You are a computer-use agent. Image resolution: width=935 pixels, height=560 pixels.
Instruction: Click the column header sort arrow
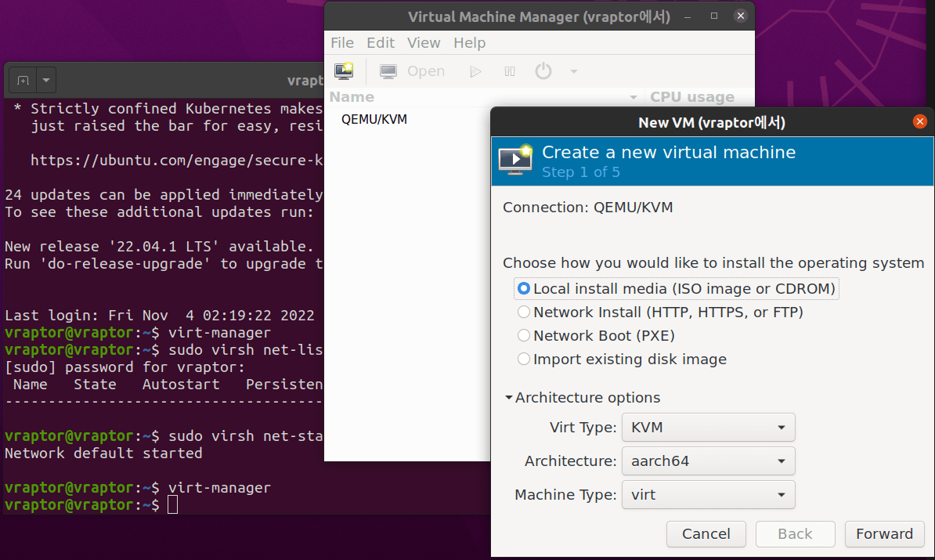(x=634, y=97)
